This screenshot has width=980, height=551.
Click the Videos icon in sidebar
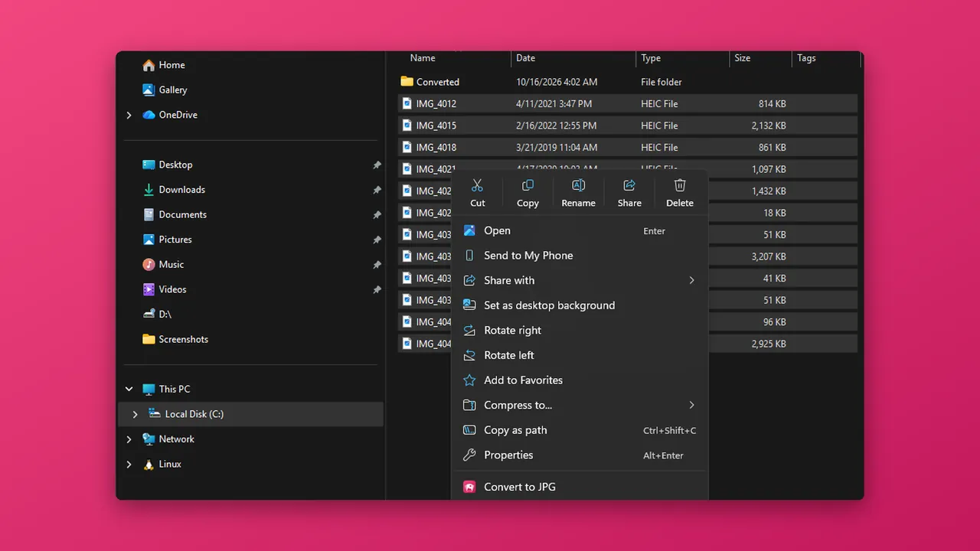pyautogui.click(x=149, y=289)
